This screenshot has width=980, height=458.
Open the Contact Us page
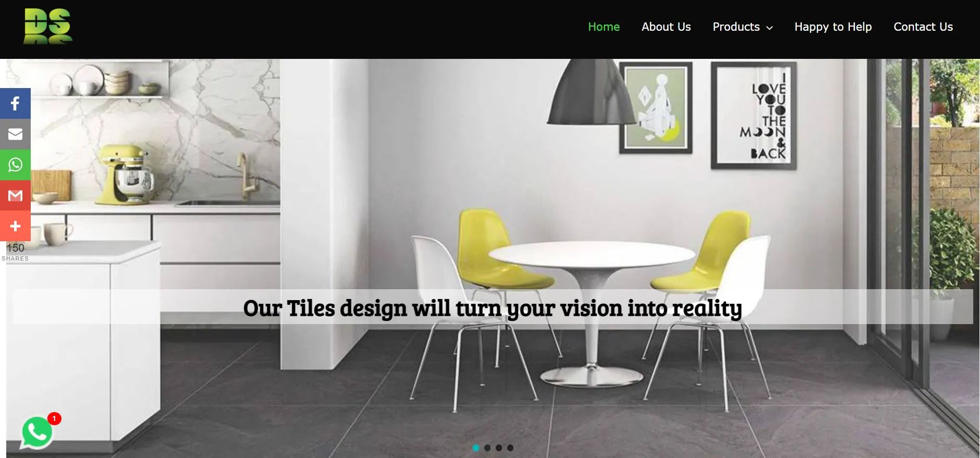point(923,27)
